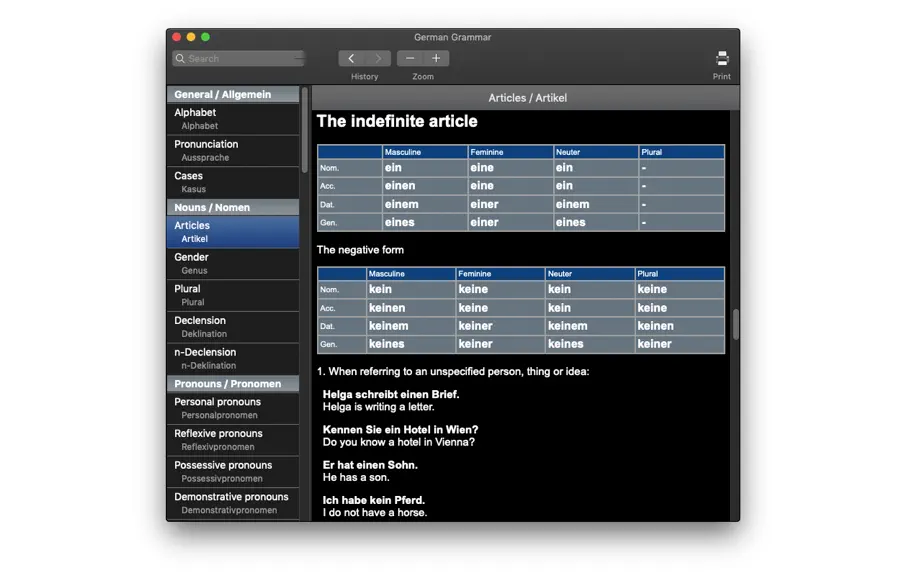Screen dimensions: 922x576
Task: Open the Alphabet topic
Action: click(233, 119)
